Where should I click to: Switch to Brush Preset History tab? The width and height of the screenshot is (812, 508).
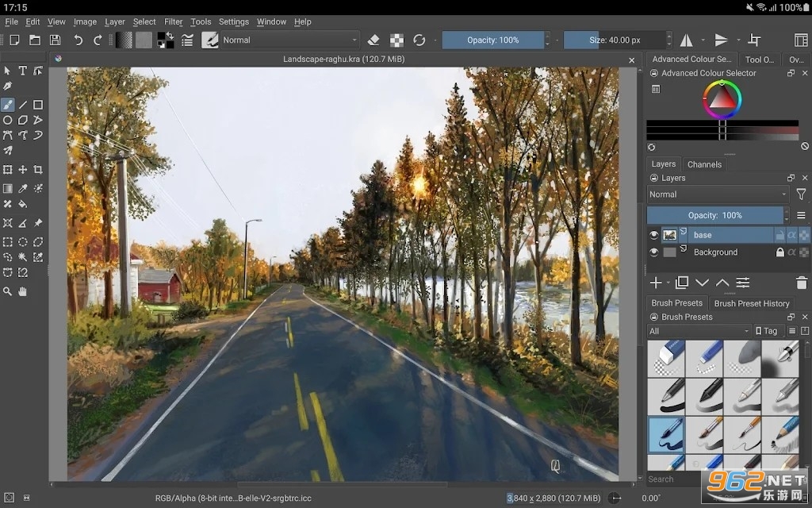(x=752, y=303)
